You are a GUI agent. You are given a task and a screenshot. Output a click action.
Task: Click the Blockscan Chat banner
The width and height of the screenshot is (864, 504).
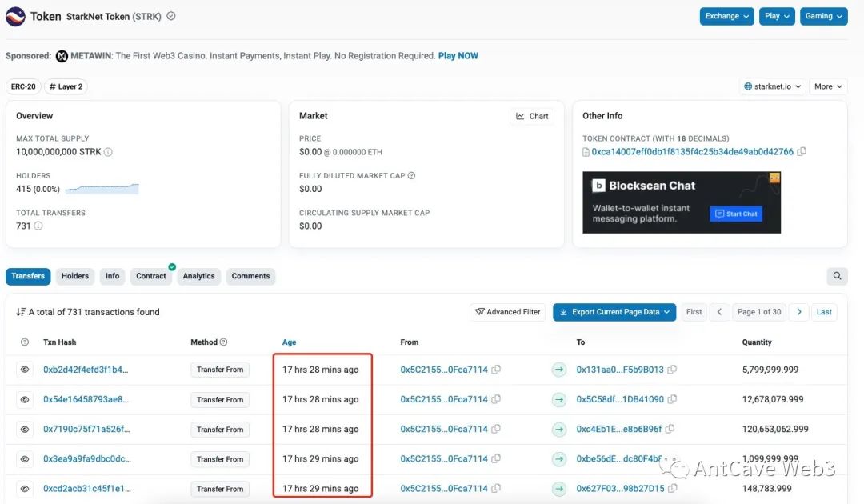pos(682,202)
